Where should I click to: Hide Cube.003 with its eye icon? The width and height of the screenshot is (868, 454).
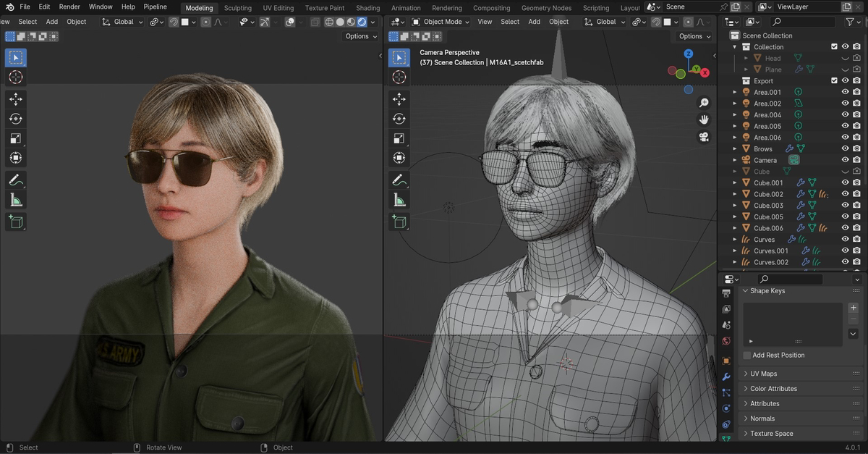845,206
